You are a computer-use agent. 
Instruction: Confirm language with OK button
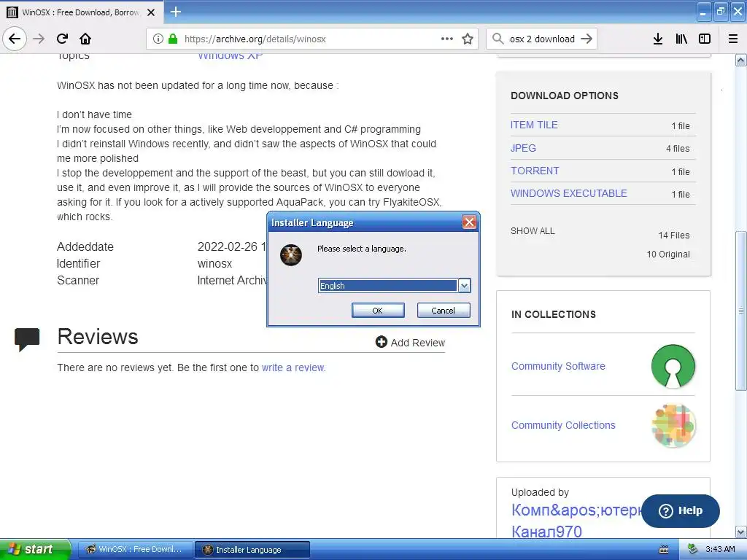coord(378,311)
